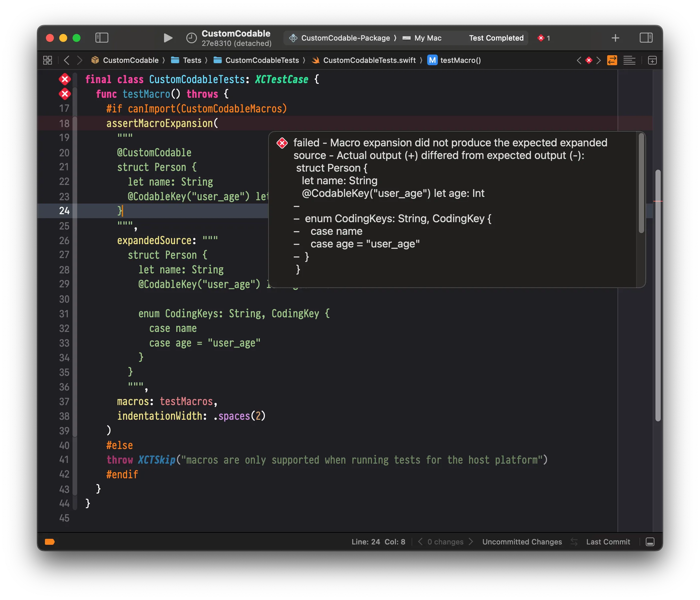Click the error count badge in toolbar
Screen dimensions: 700x600
point(544,38)
